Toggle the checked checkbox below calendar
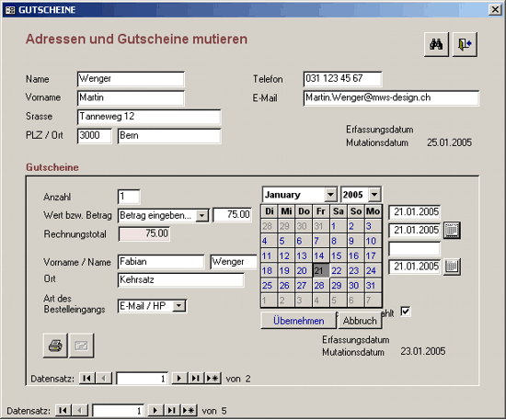Viewport: 506px width, 420px height. pyautogui.click(x=405, y=312)
